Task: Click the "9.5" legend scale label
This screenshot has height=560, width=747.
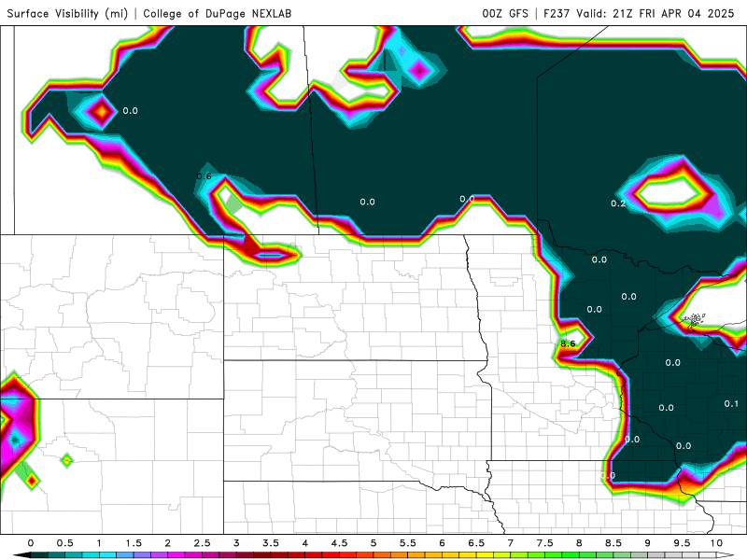Action: 682,543
